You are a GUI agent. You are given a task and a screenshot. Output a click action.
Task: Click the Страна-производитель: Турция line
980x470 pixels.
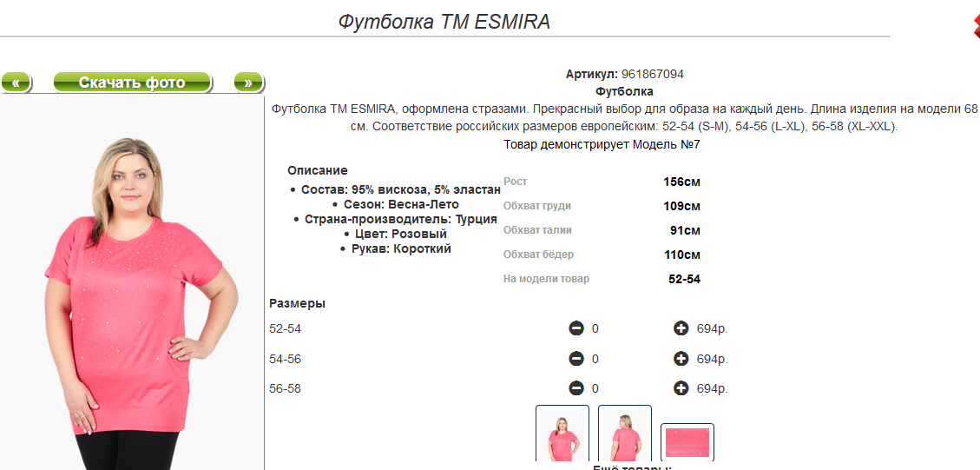(401, 219)
